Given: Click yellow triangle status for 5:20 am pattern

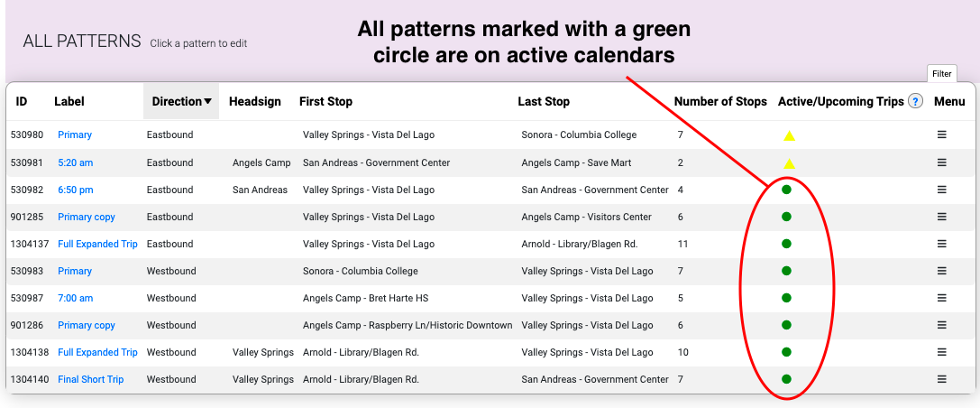Looking at the screenshot, I should 790,163.
